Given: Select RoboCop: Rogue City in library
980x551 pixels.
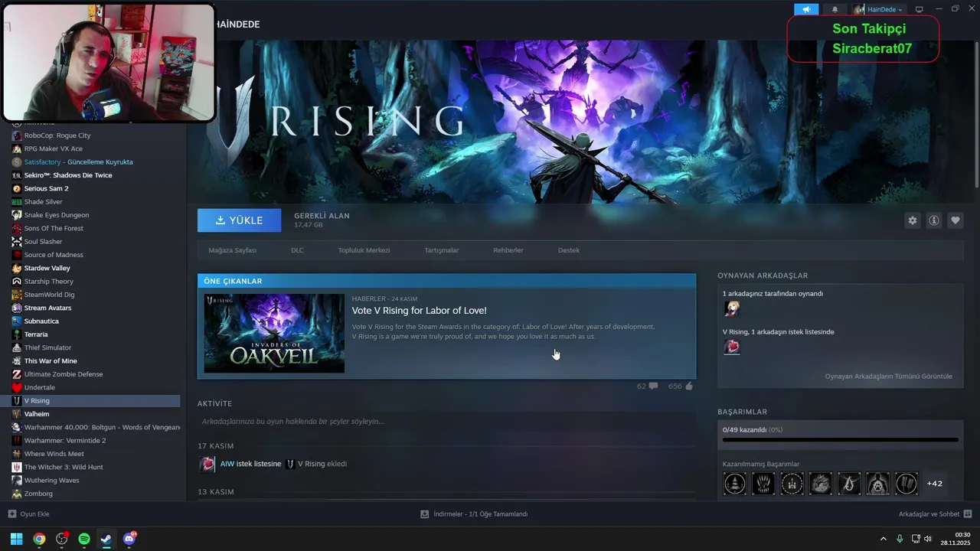Looking at the screenshot, I should (x=57, y=135).
